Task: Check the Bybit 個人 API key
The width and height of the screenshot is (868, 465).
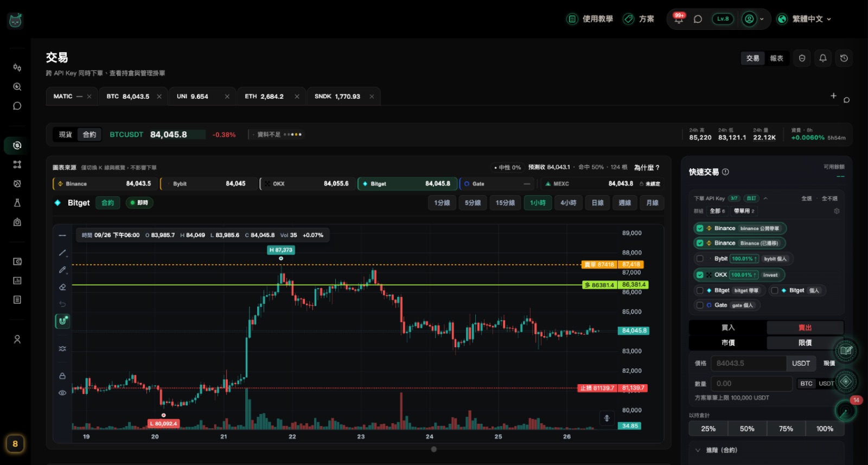Action: [700, 259]
